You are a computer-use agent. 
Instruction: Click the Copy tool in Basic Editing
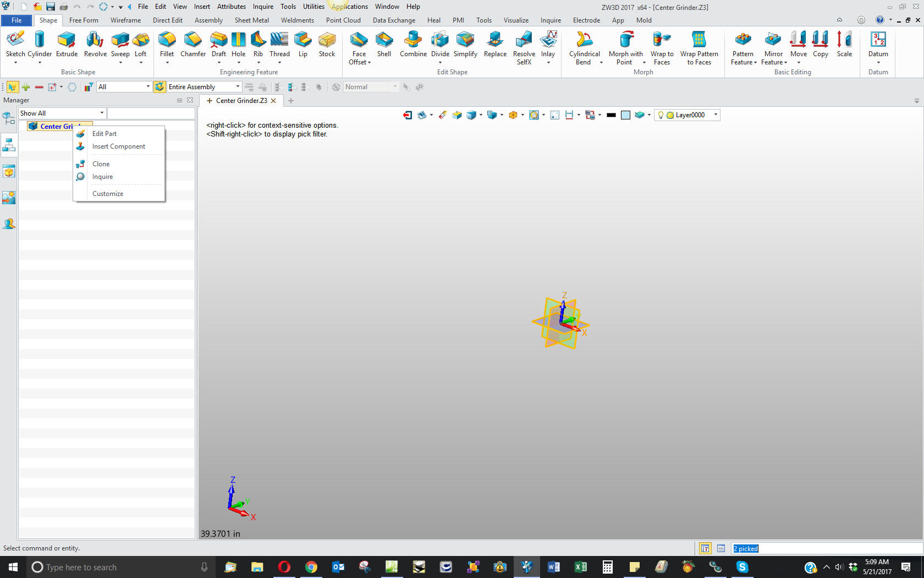(821, 44)
